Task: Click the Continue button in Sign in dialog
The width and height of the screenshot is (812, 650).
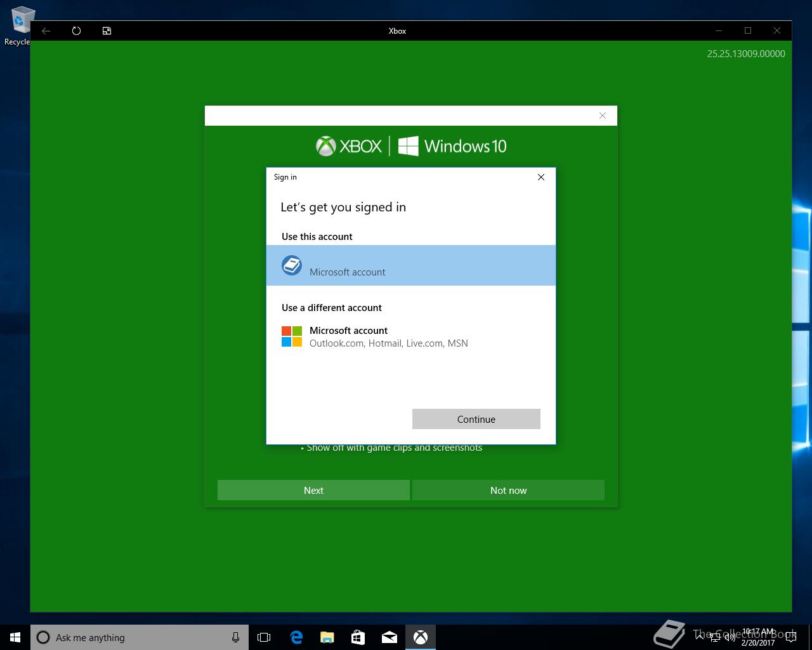Action: pyautogui.click(x=476, y=419)
